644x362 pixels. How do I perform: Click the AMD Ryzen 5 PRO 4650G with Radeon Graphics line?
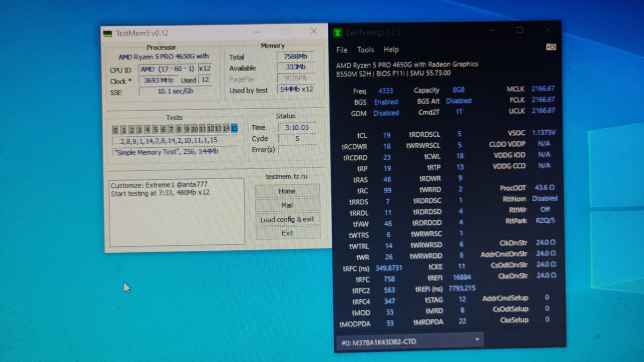407,64
